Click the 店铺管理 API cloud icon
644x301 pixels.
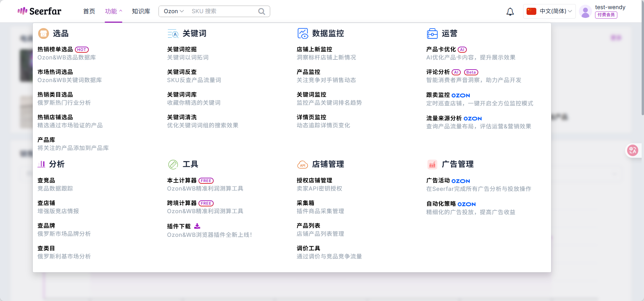tap(302, 165)
